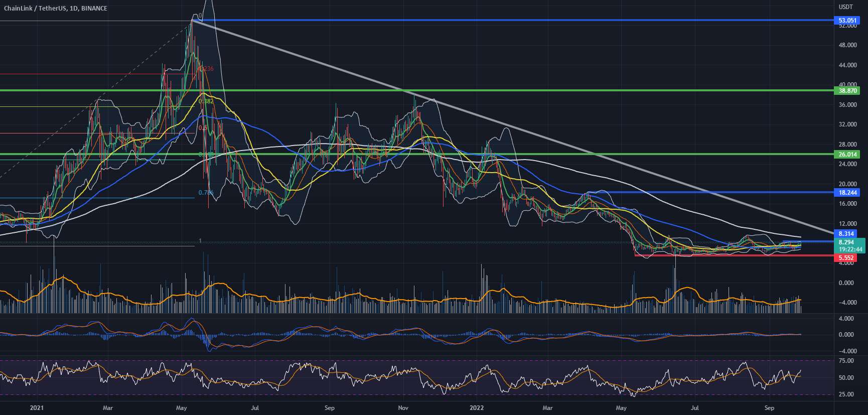
Task: Select the blue 53.051 price label
Action: [x=847, y=21]
